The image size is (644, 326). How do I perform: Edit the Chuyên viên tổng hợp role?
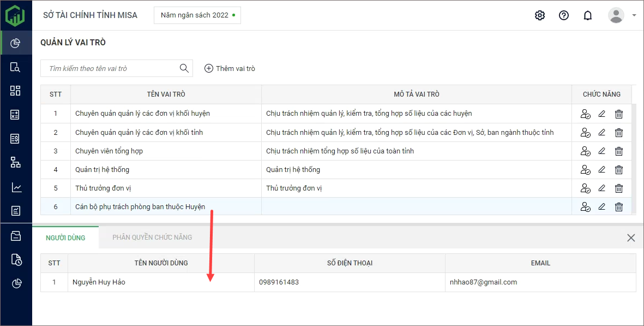(602, 151)
